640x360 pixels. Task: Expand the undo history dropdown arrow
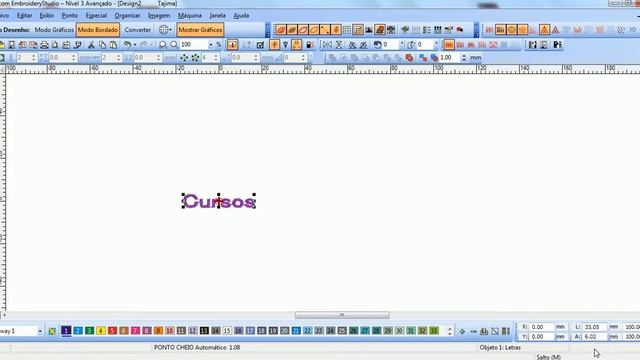135,45
